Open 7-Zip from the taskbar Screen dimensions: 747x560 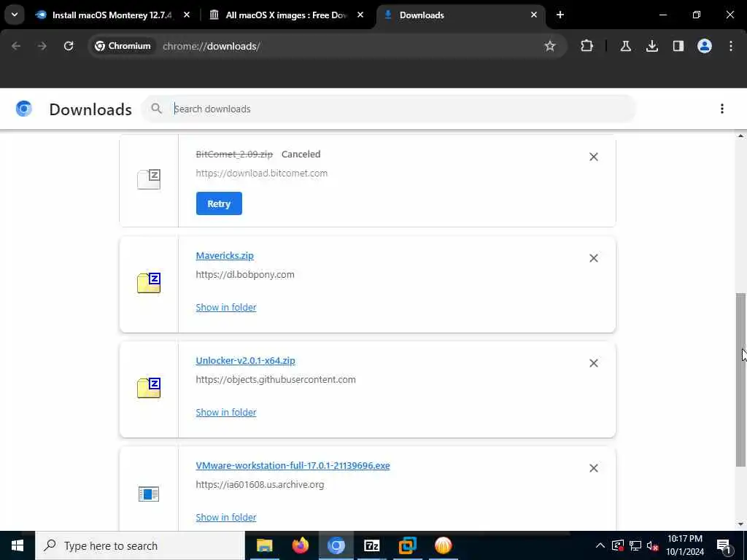(371, 545)
